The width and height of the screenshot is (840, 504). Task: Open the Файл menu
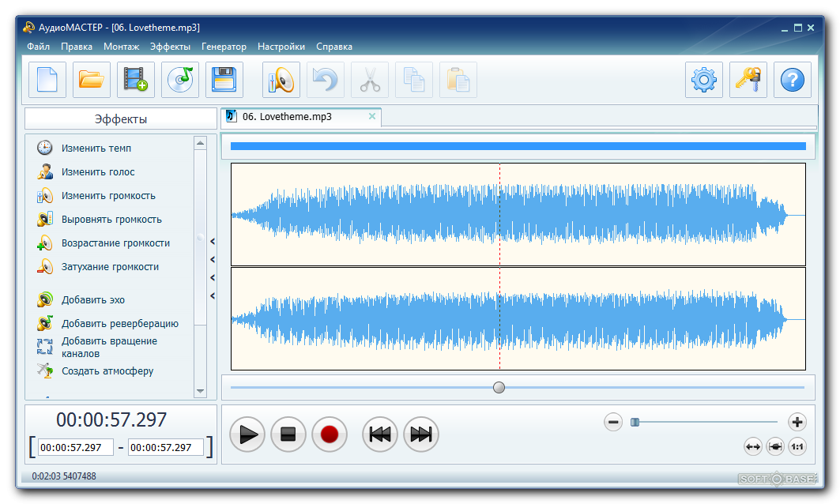(x=39, y=47)
